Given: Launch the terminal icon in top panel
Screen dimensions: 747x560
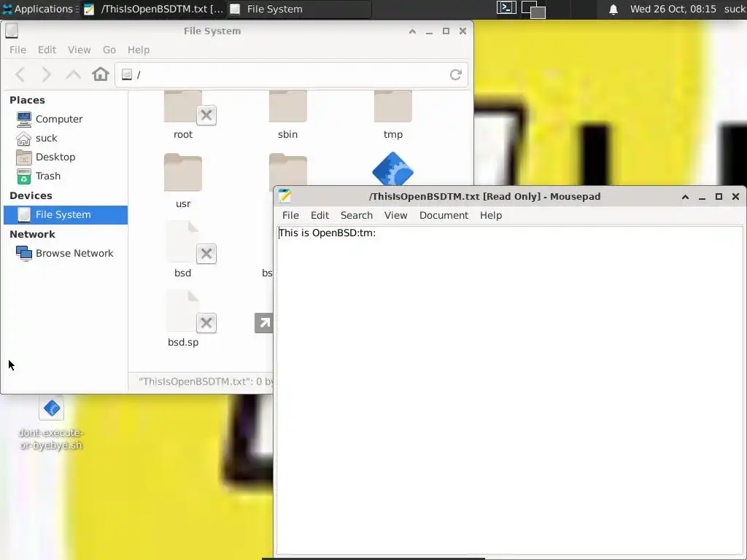Looking at the screenshot, I should click(x=506, y=8).
